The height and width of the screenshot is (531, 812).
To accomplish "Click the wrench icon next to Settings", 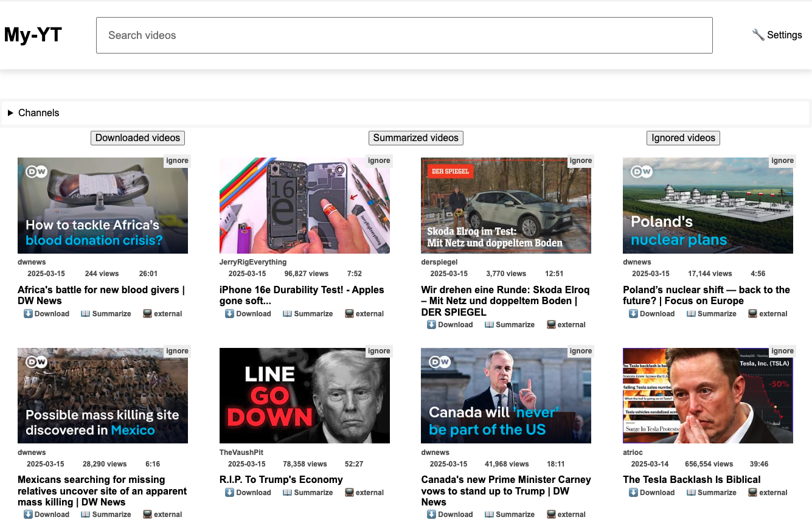I will coord(758,35).
